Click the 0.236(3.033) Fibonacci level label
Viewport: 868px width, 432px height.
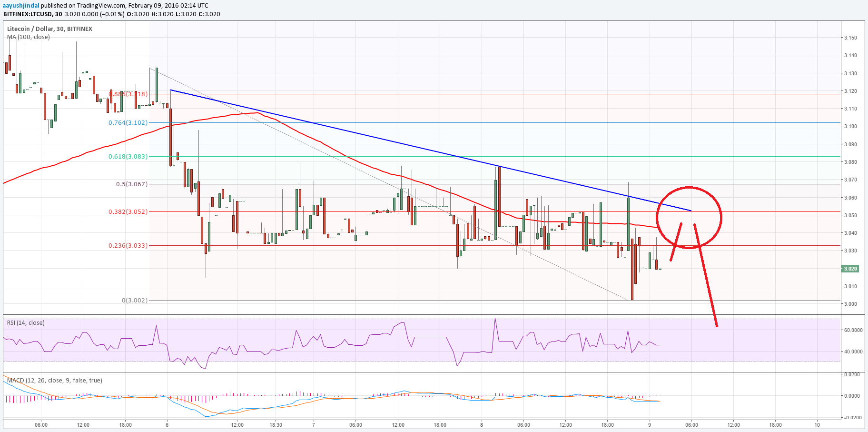coord(128,246)
